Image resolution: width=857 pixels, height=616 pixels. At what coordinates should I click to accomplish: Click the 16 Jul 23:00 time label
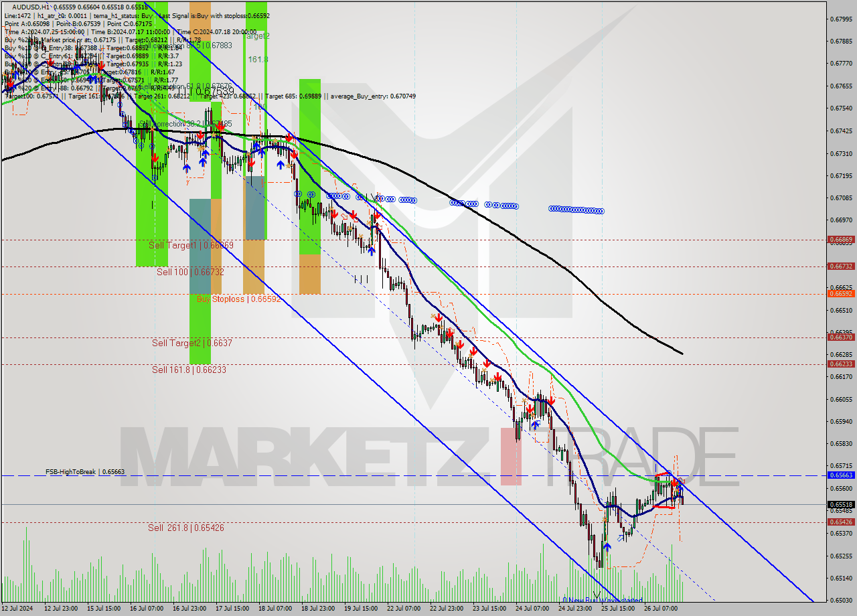[188, 609]
